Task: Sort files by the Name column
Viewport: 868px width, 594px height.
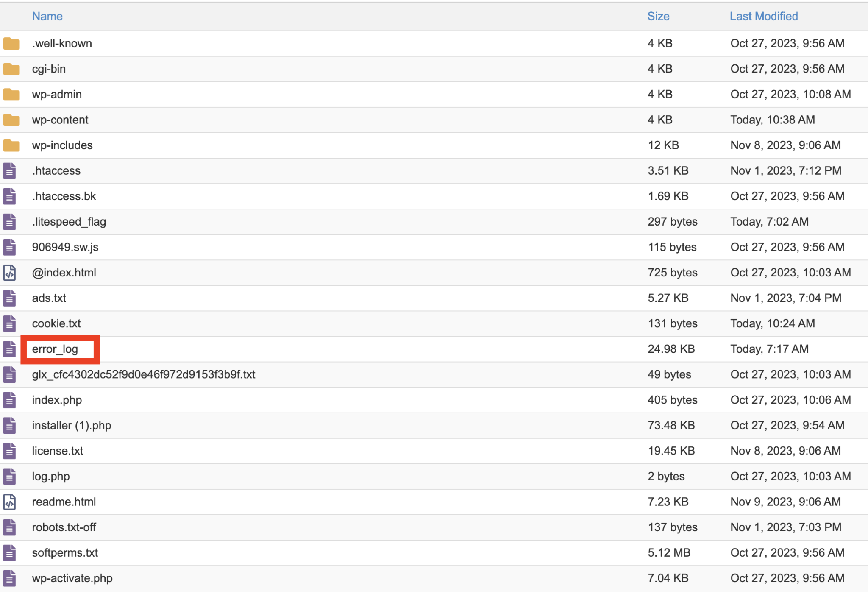Action: click(47, 16)
